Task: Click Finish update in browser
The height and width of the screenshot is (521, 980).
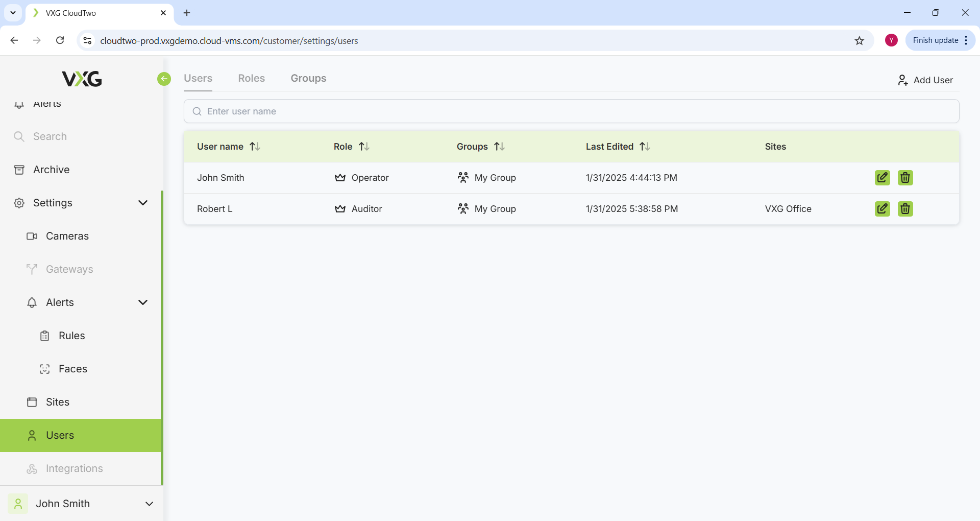Action: tap(935, 40)
